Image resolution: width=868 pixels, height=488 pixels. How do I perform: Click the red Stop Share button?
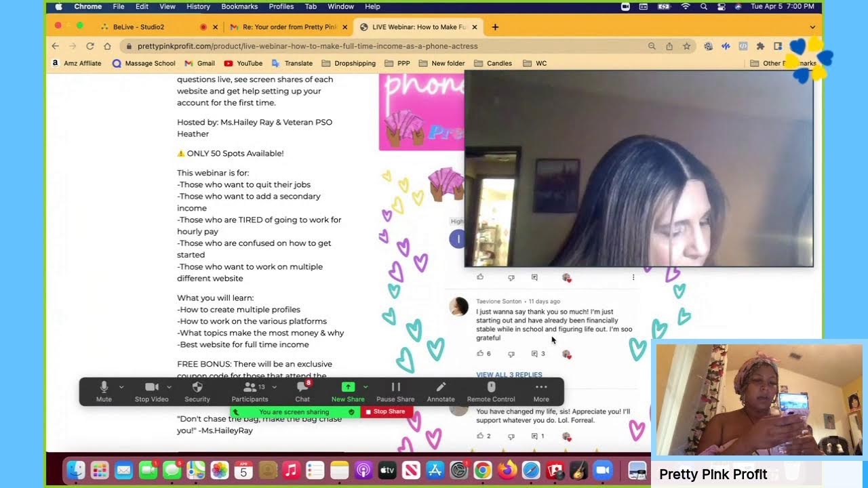coord(387,411)
